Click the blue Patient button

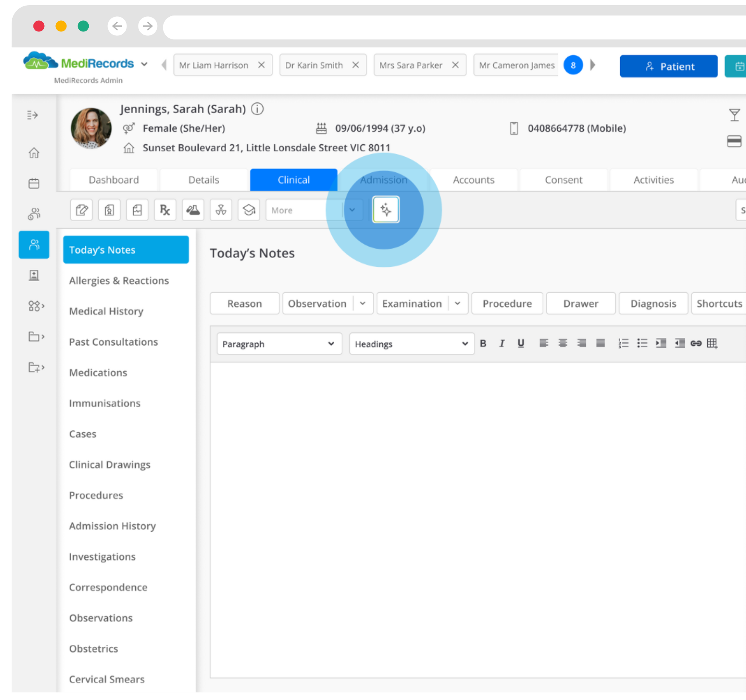pos(668,66)
